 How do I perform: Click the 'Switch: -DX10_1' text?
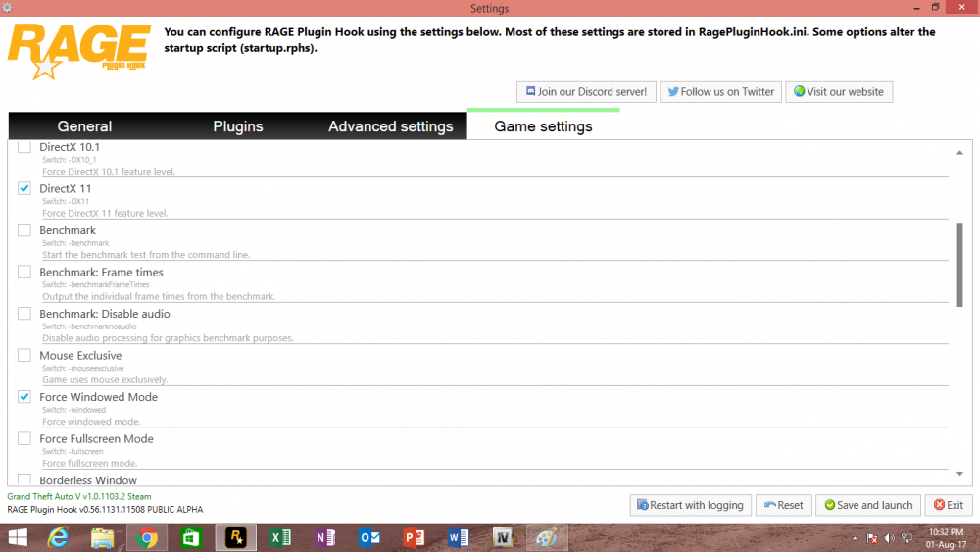click(70, 160)
